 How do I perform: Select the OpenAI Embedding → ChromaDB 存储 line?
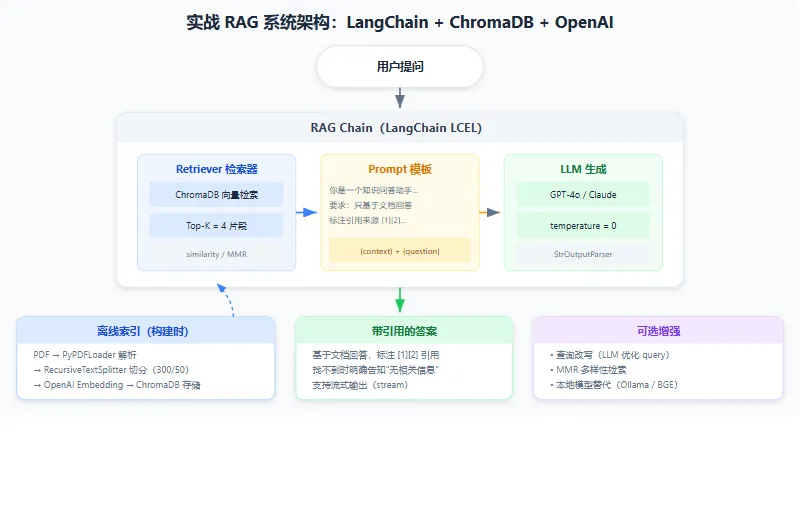tap(117, 385)
